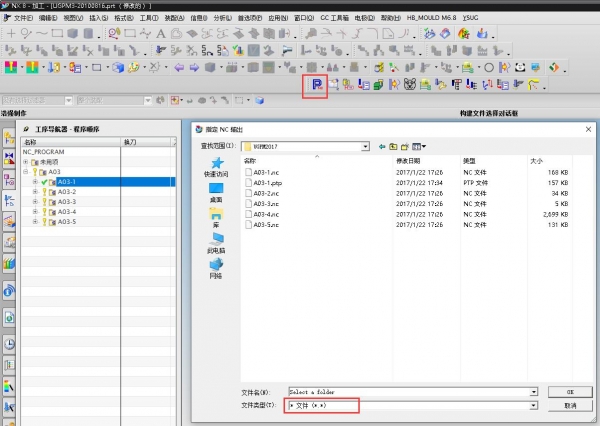
Task: Go up one folder level in dialog
Action: tap(393, 147)
